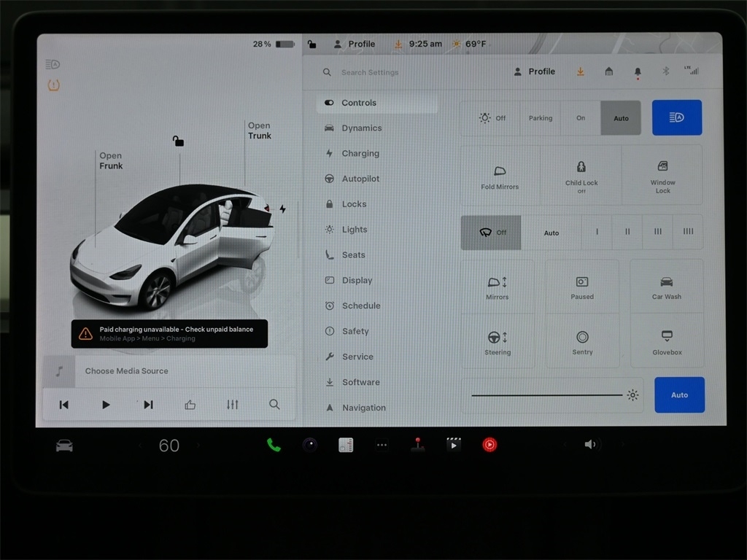This screenshot has height=560, width=747.
Task: Open the notifications bell icon
Action: pos(638,72)
